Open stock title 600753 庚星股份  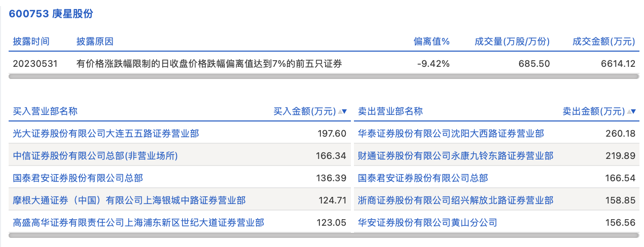tap(51, 14)
